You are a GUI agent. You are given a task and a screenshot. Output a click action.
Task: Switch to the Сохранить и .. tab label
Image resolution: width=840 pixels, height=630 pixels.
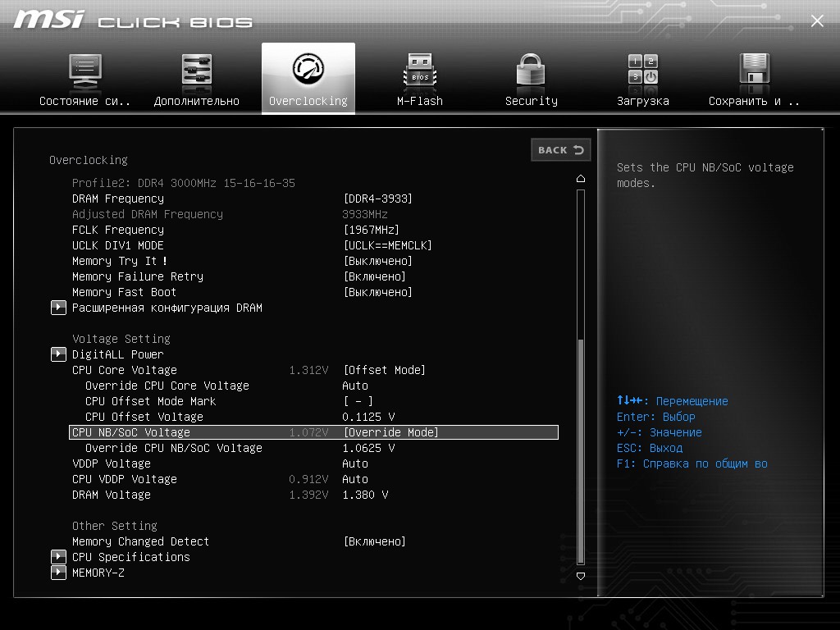pyautogui.click(x=755, y=101)
